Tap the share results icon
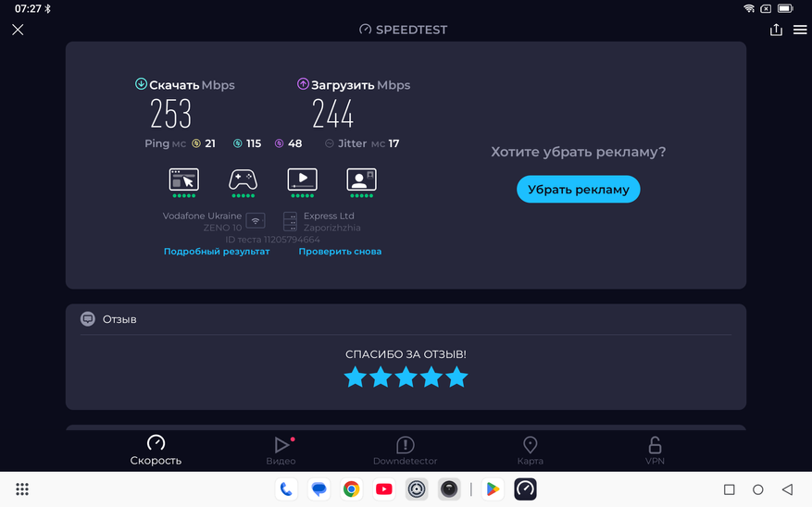Screen dimensions: 812x507 (x=776, y=30)
